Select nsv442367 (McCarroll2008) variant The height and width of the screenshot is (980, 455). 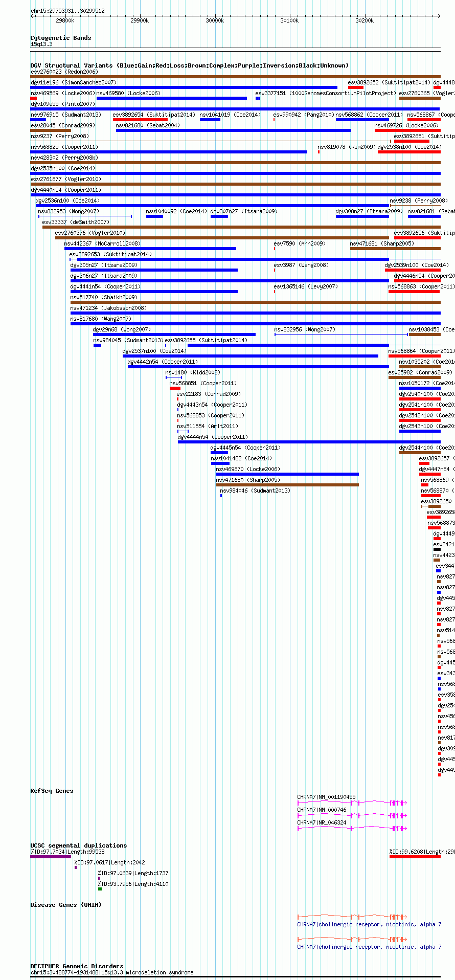coord(103,244)
